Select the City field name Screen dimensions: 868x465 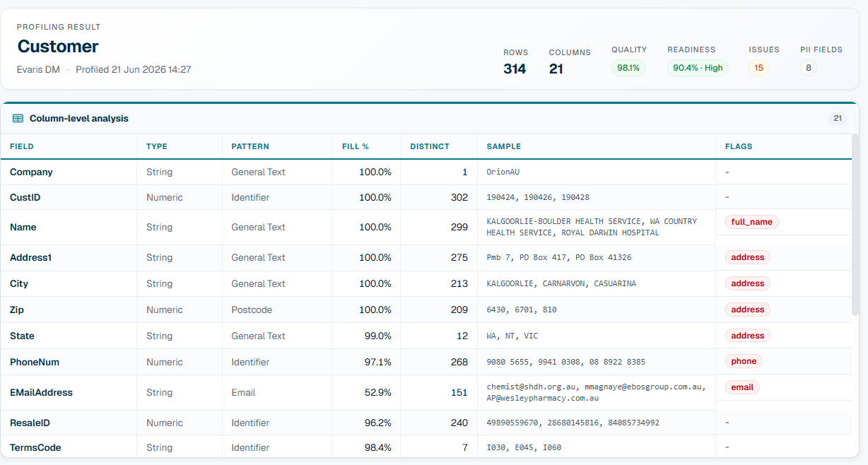(19, 284)
